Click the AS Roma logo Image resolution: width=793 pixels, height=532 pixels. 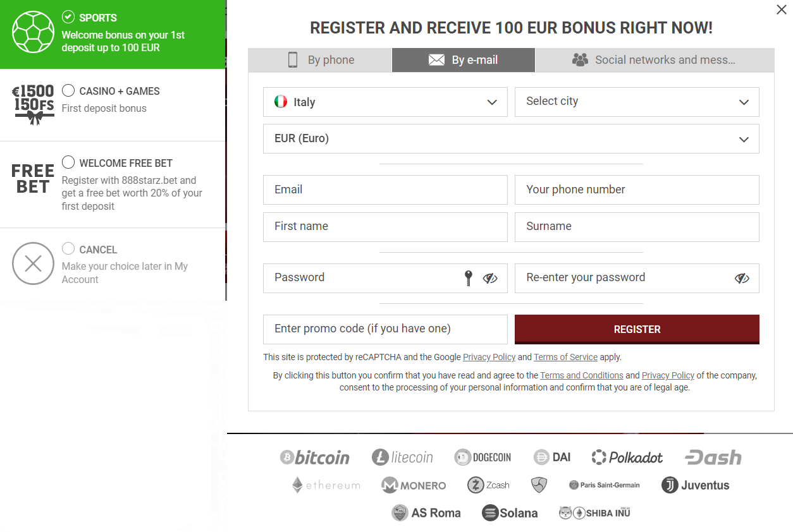tap(426, 513)
